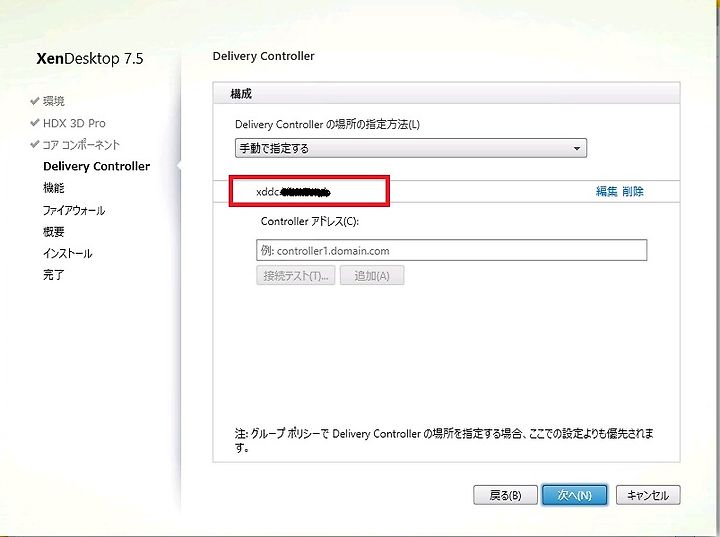The width and height of the screenshot is (720, 537).
Task: Click the 構成 section header
Action: [446, 94]
